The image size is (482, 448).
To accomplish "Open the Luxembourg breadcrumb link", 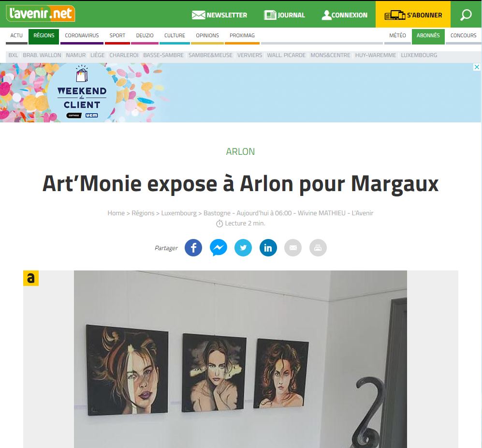I will pos(178,213).
